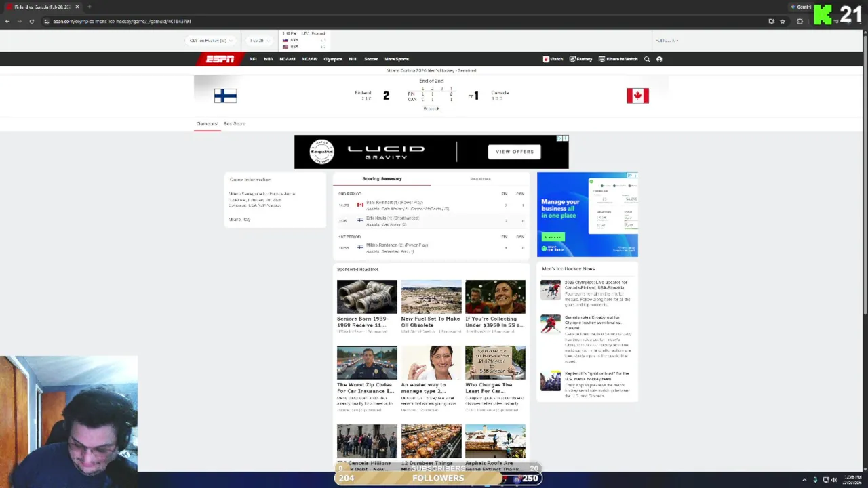Click the site info icon in address bar
868x488 pixels.
point(46,21)
